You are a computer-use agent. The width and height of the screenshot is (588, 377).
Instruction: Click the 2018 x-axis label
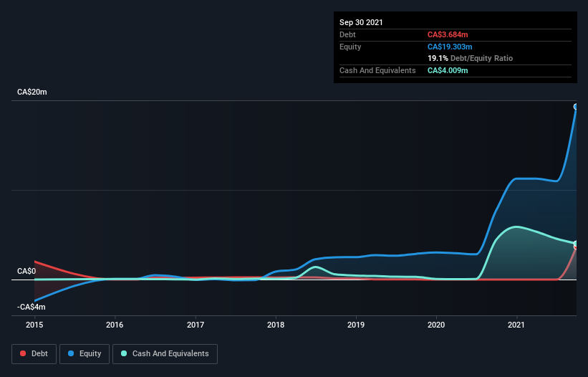click(x=276, y=325)
